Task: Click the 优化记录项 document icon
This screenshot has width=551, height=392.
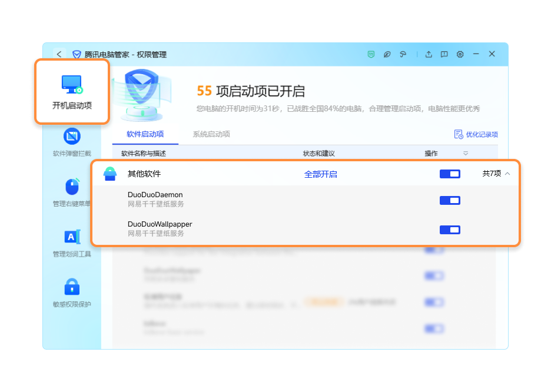Action: (459, 134)
